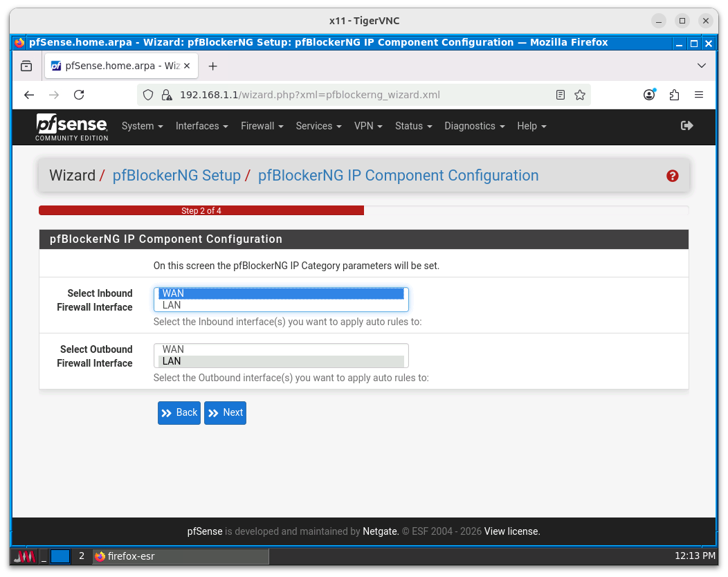Click the shield tracking protection icon
Screen dimensions: 728x577
click(x=148, y=95)
